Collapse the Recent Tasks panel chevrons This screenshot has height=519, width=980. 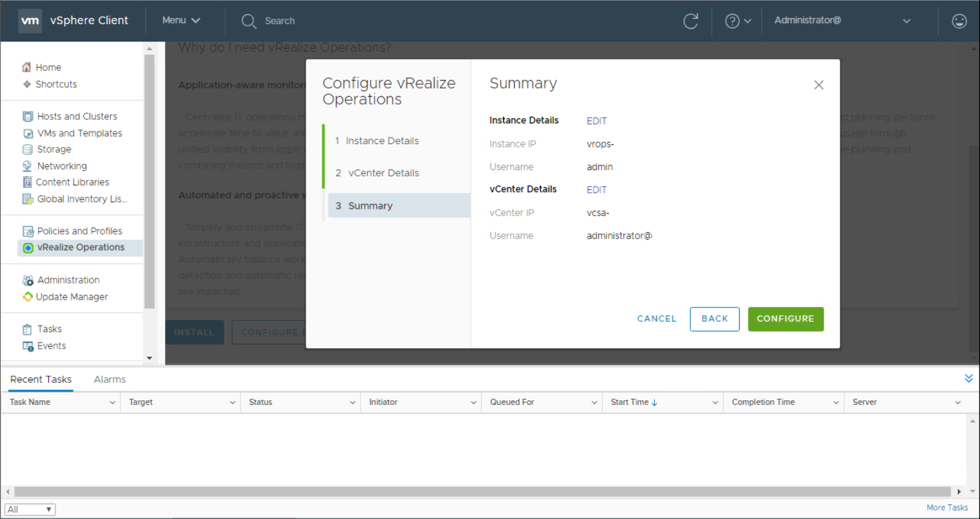tap(969, 379)
